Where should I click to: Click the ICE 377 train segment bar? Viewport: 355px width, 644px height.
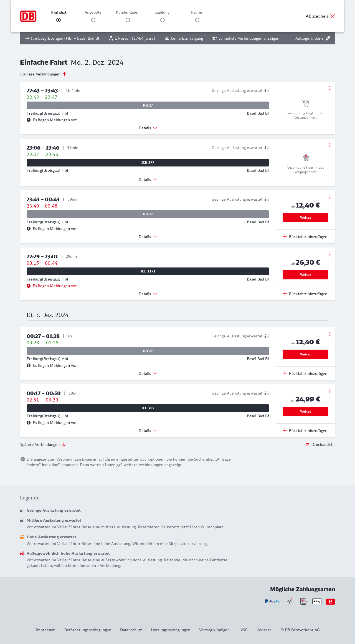148,163
